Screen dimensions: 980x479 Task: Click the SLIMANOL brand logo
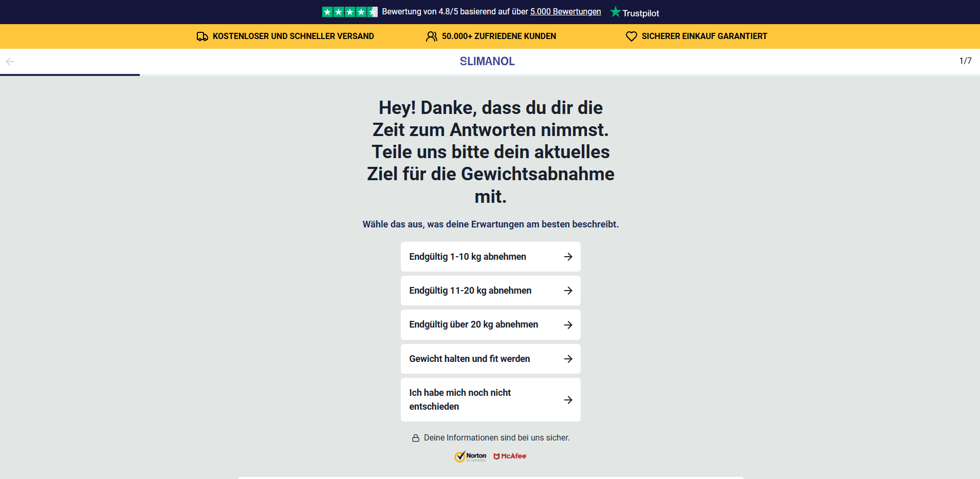tap(487, 62)
